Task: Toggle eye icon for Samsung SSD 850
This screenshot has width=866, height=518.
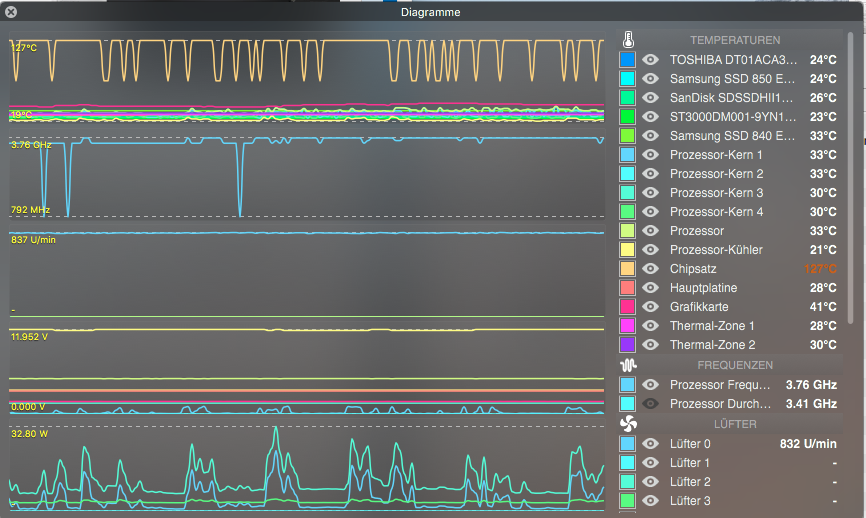Action: pos(651,78)
